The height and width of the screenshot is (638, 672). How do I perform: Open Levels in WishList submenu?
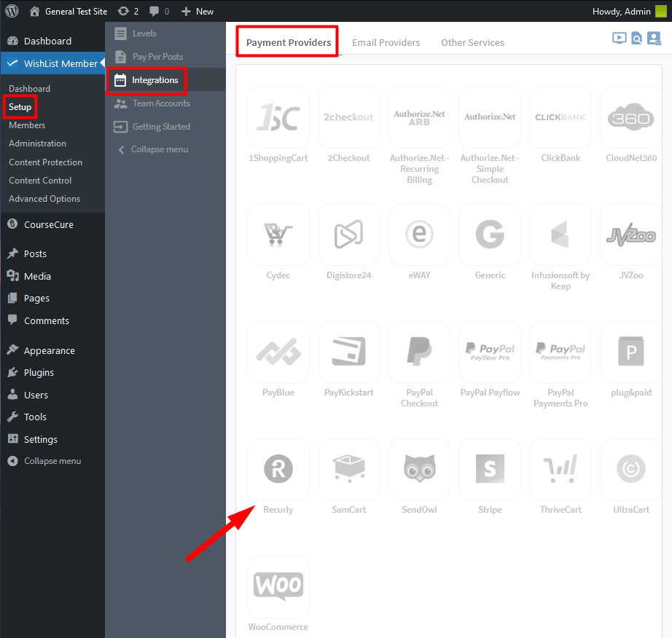point(165,33)
